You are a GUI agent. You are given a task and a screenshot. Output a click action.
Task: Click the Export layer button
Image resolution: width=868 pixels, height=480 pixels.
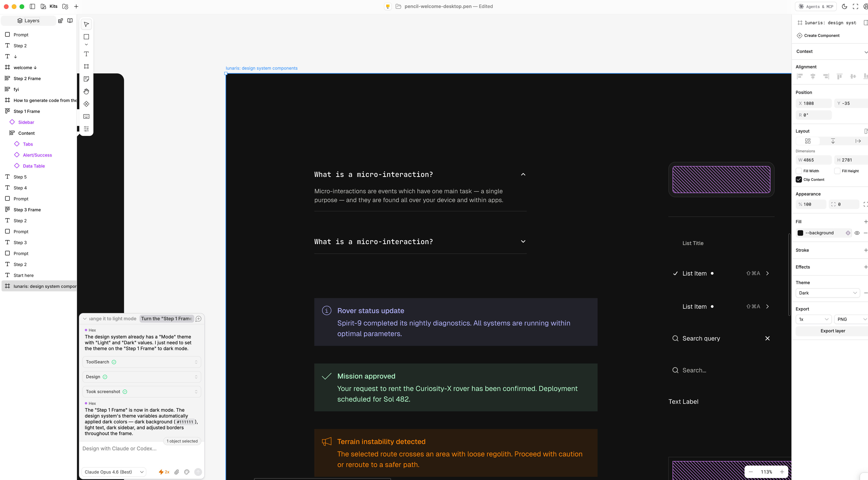point(832,331)
